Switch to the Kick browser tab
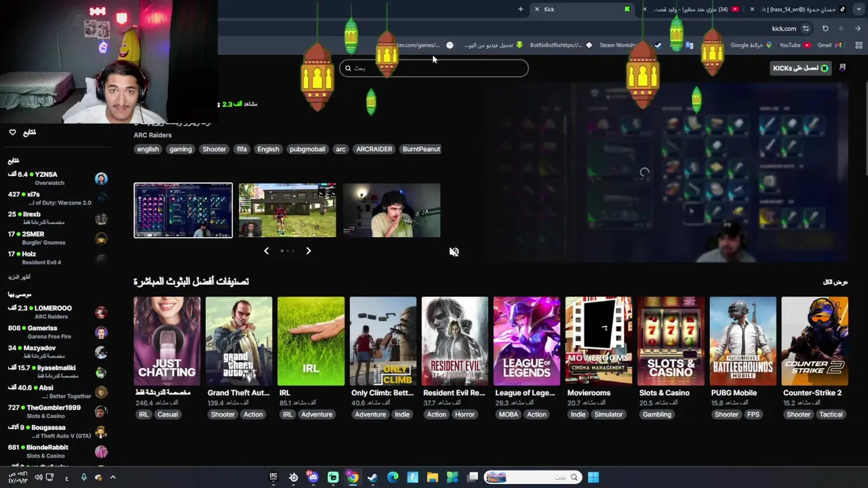The width and height of the screenshot is (868, 488). tap(583, 9)
